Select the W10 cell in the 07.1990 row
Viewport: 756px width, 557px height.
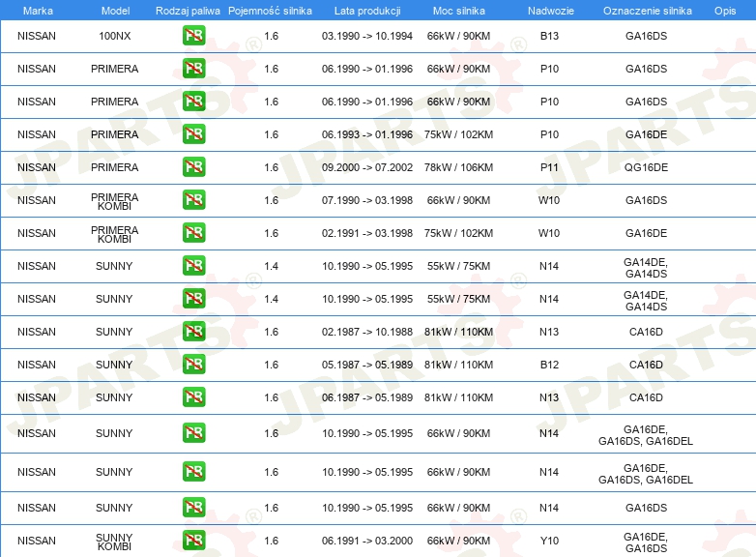[549, 200]
